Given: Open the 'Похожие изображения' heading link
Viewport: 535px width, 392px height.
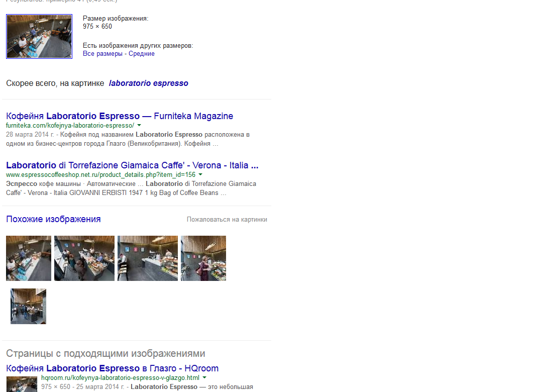Looking at the screenshot, I should (x=53, y=219).
